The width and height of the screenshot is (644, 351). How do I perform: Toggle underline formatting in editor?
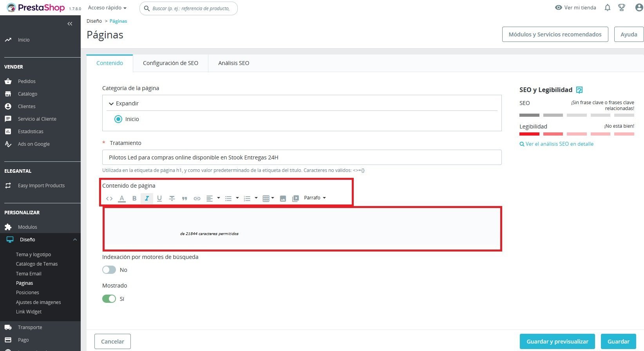tap(159, 199)
